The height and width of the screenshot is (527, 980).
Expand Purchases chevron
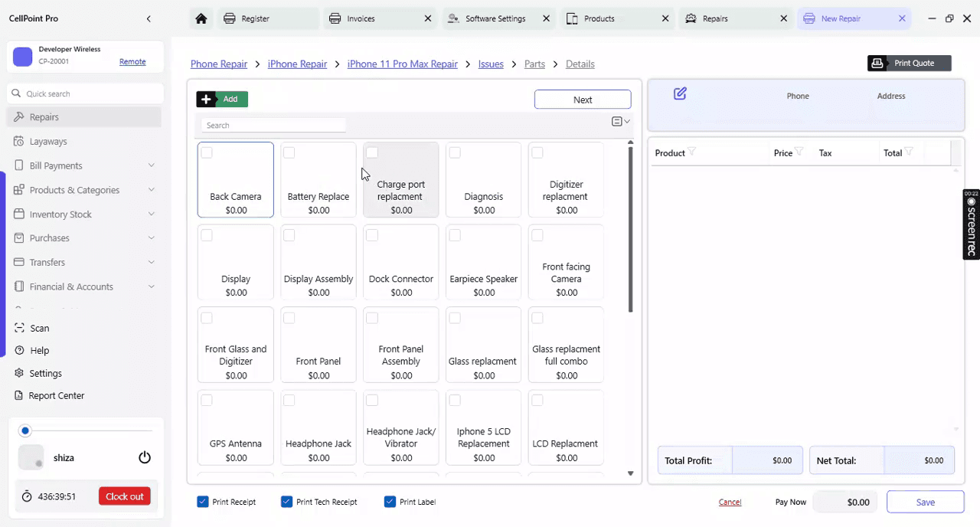pyautogui.click(x=151, y=237)
